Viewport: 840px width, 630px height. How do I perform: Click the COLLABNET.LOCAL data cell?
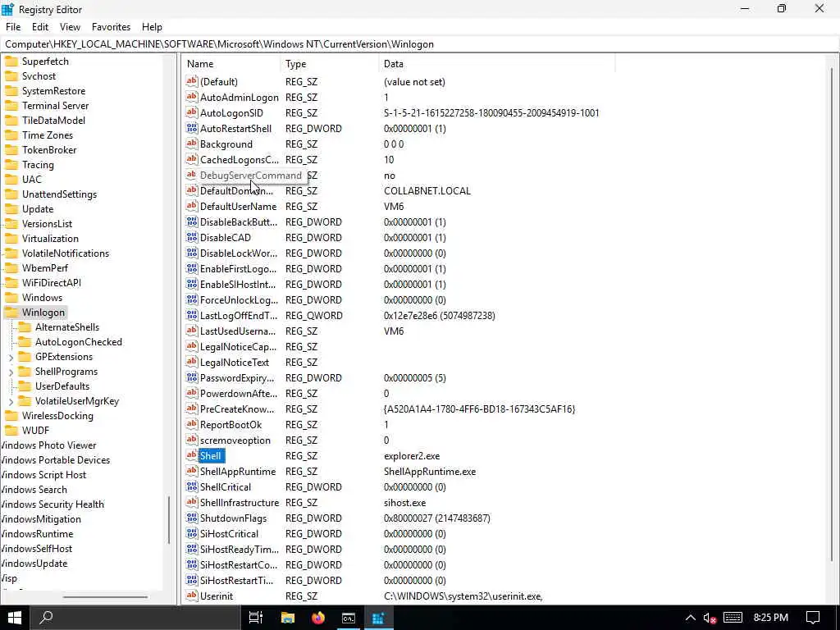pyautogui.click(x=427, y=190)
